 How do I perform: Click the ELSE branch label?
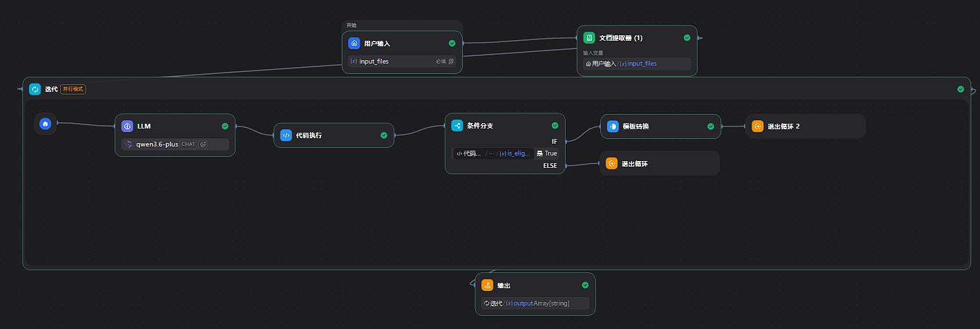550,165
